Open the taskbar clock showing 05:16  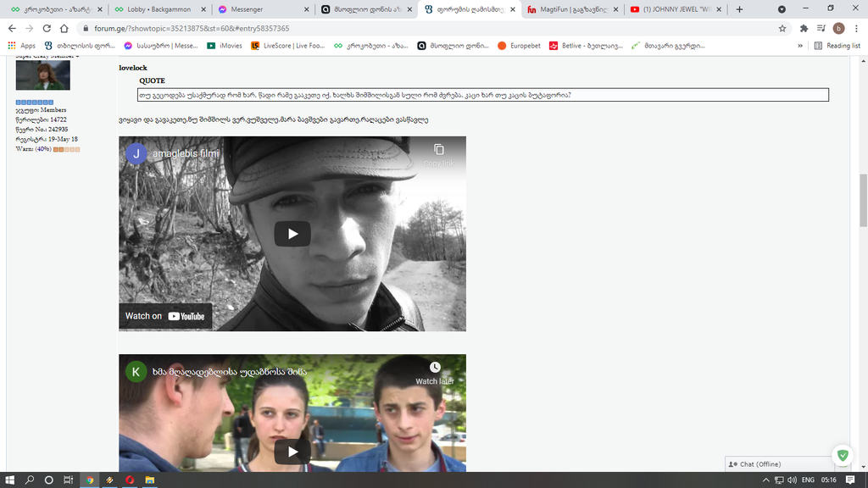829,480
